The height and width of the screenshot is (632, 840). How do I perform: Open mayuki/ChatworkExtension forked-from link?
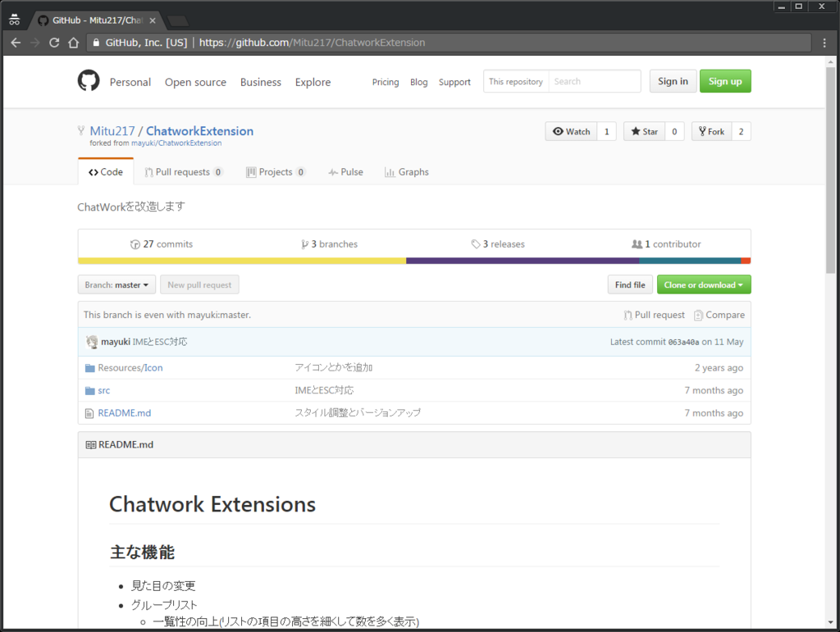point(176,143)
